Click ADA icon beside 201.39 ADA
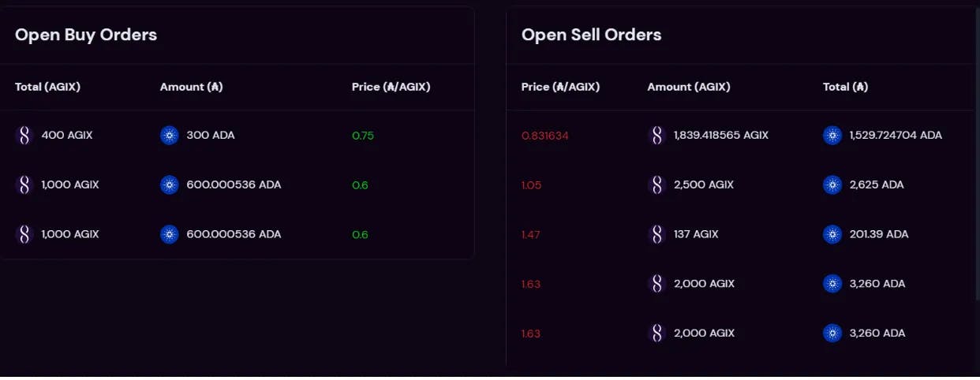The width and height of the screenshot is (980, 380). click(832, 234)
